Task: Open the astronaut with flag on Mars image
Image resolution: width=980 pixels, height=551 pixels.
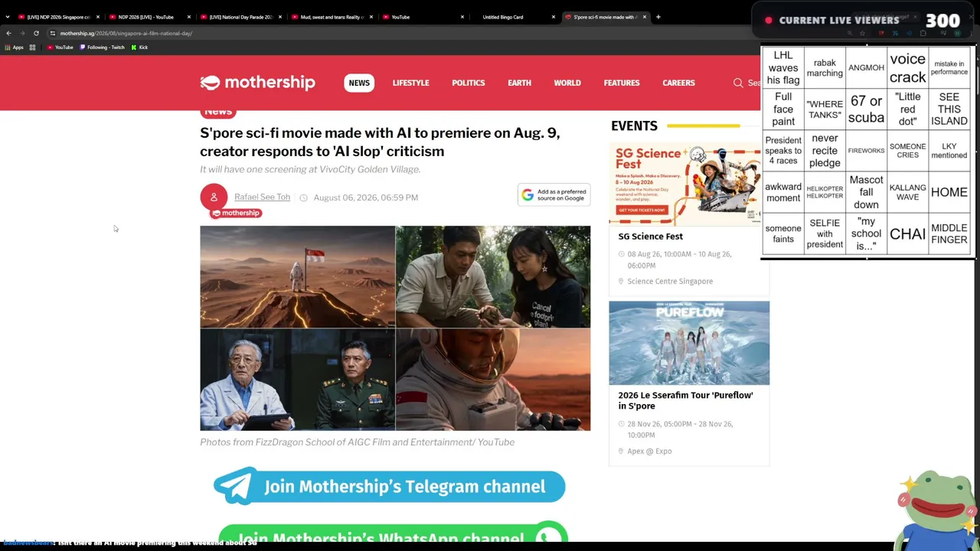Action: click(x=297, y=277)
